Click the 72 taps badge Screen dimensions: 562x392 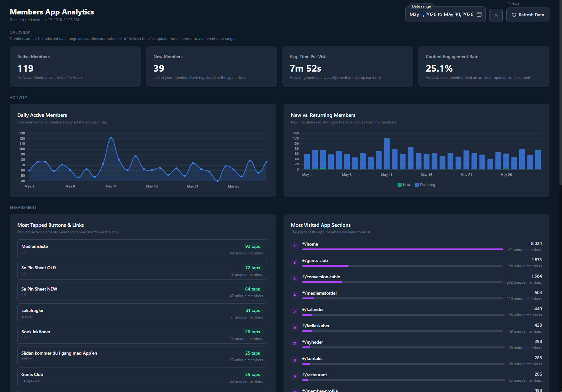coord(252,268)
